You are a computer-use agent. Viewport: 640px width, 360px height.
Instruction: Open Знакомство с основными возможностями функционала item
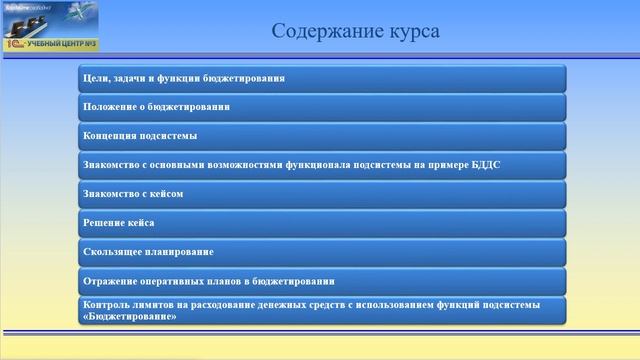click(322, 165)
